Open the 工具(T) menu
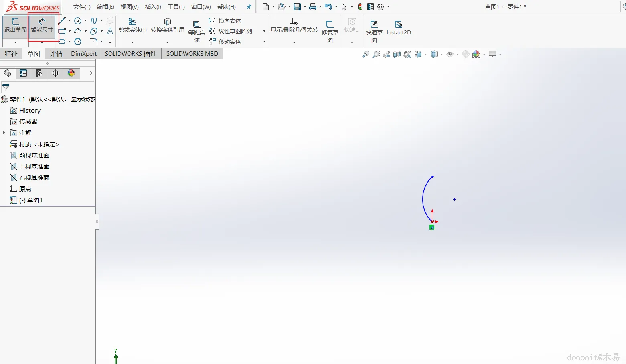This screenshot has height=364, width=626. (176, 7)
